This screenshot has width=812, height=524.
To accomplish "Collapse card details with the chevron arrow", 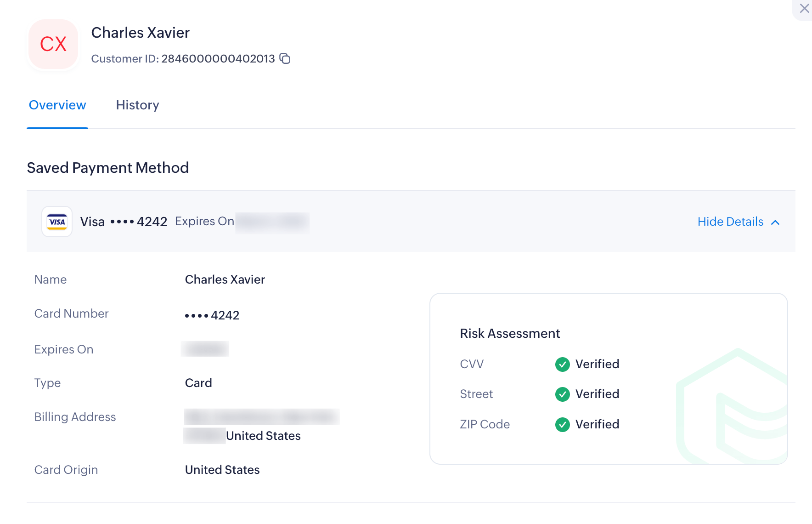I will point(775,222).
